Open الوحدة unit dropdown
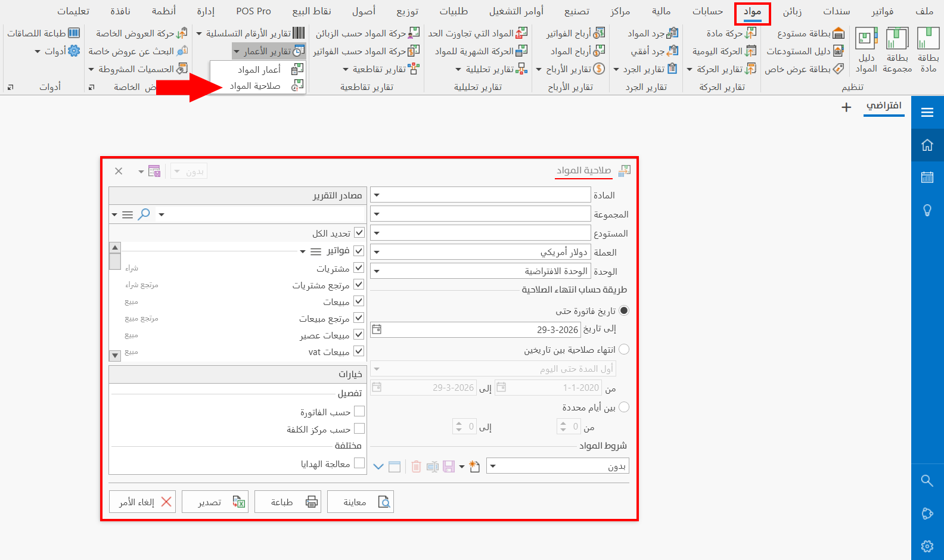 pyautogui.click(x=377, y=271)
